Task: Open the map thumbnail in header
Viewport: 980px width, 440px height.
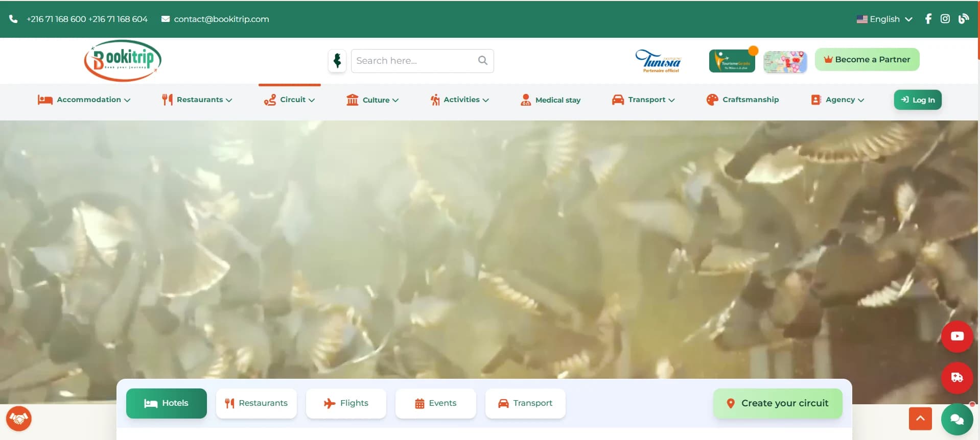Action: pos(785,62)
